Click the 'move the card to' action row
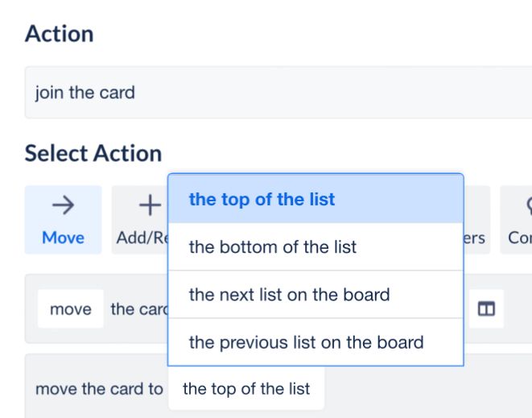Image resolution: width=532 pixels, height=418 pixels. 99,389
